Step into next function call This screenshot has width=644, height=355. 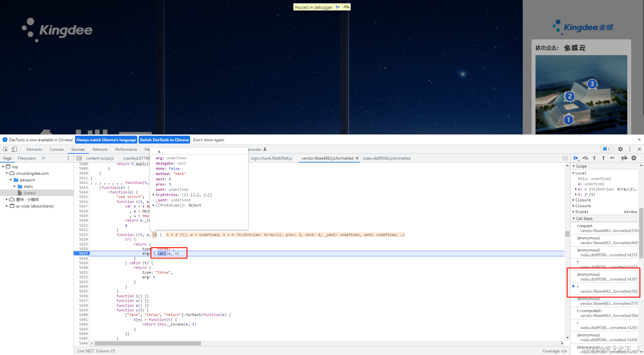594,158
